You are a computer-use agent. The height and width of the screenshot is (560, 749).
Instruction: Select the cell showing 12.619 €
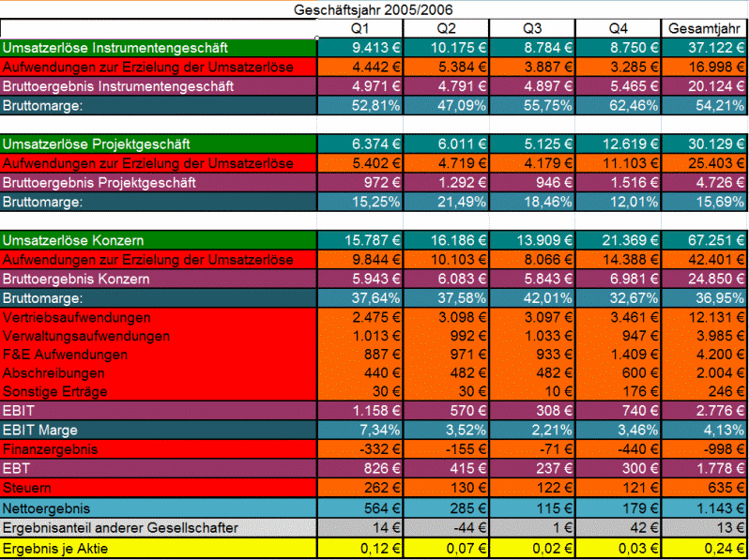[619, 144]
